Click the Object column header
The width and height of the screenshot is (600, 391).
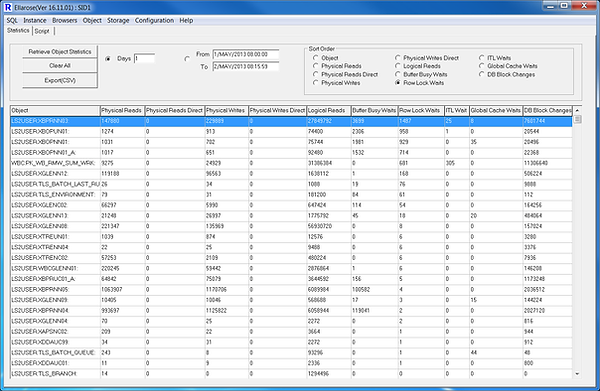coord(55,111)
